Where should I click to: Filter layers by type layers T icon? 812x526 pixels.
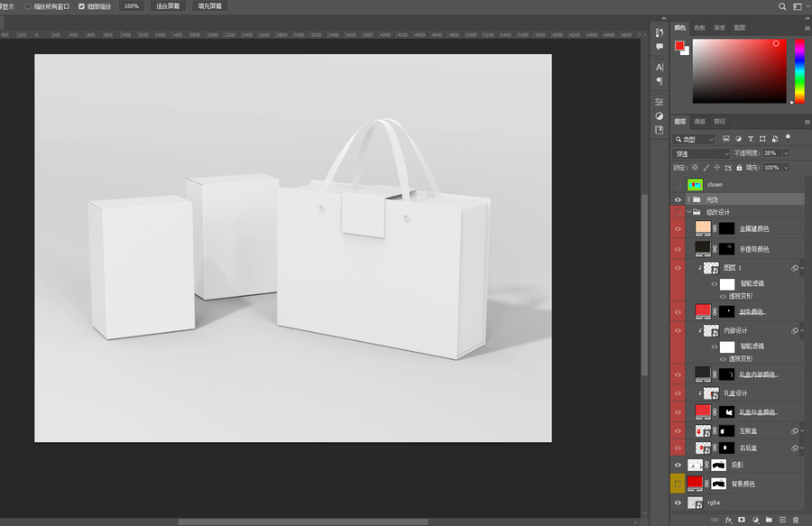(751, 139)
